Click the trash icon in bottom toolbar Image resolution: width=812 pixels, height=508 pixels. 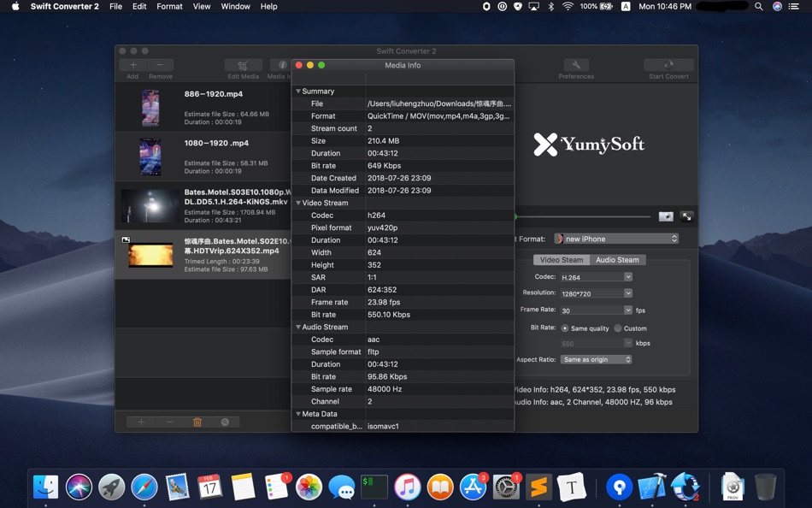click(x=197, y=422)
